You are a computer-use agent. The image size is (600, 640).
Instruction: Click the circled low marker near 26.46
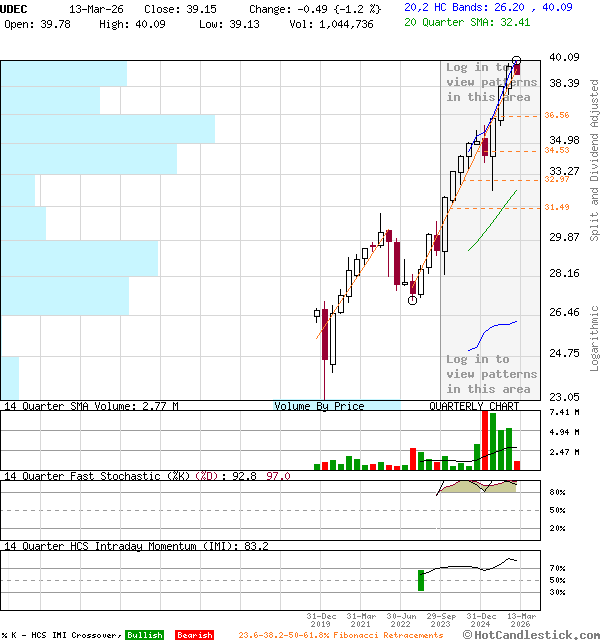click(412, 300)
